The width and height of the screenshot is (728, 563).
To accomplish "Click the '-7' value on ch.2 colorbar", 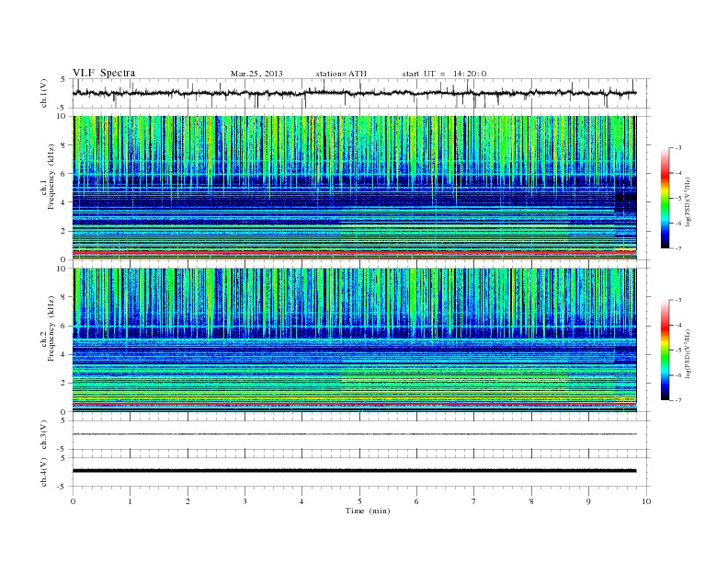I will 677,400.
